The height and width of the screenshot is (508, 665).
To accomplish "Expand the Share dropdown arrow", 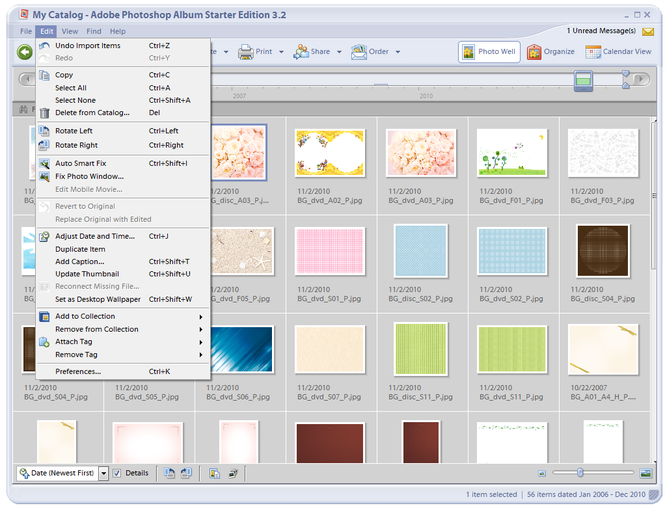I will [339, 52].
